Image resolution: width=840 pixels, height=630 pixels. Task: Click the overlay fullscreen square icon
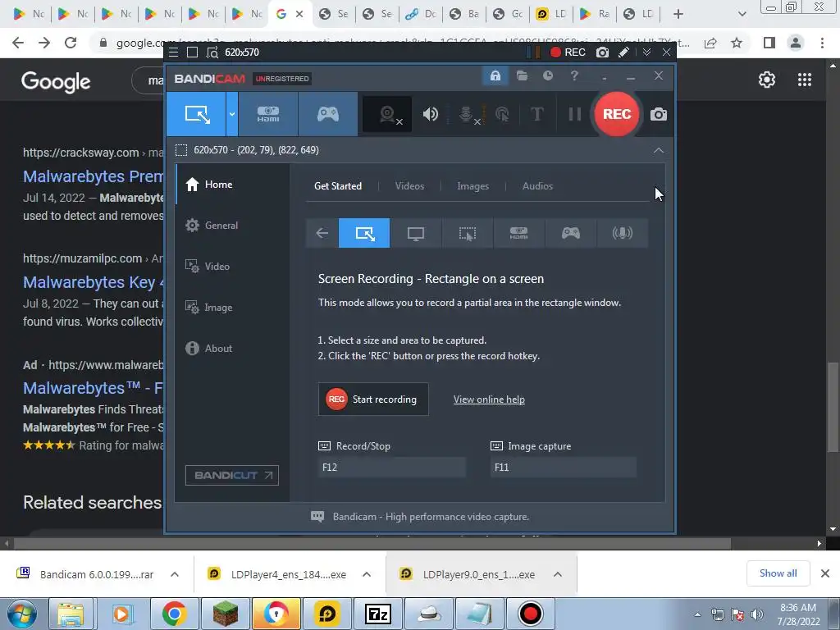[192, 52]
